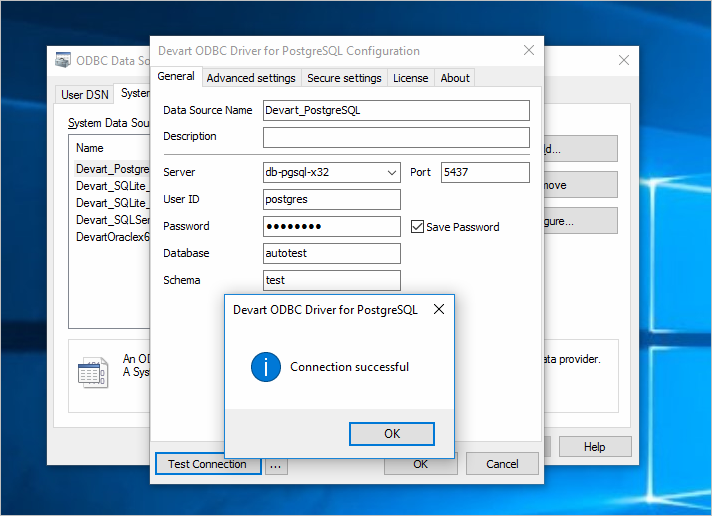This screenshot has height=516, width=712.
Task: Click the Database field containing autotest
Action: (331, 253)
